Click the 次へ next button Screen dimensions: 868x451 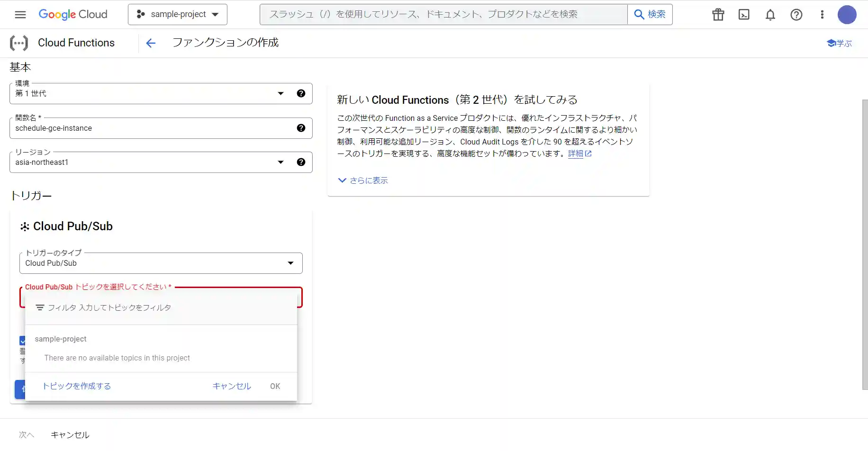27,435
